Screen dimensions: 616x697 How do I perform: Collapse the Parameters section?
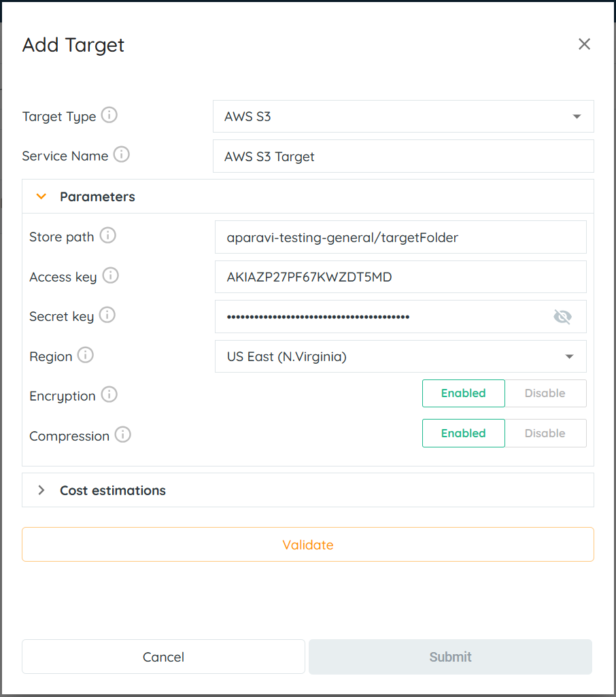click(x=41, y=197)
